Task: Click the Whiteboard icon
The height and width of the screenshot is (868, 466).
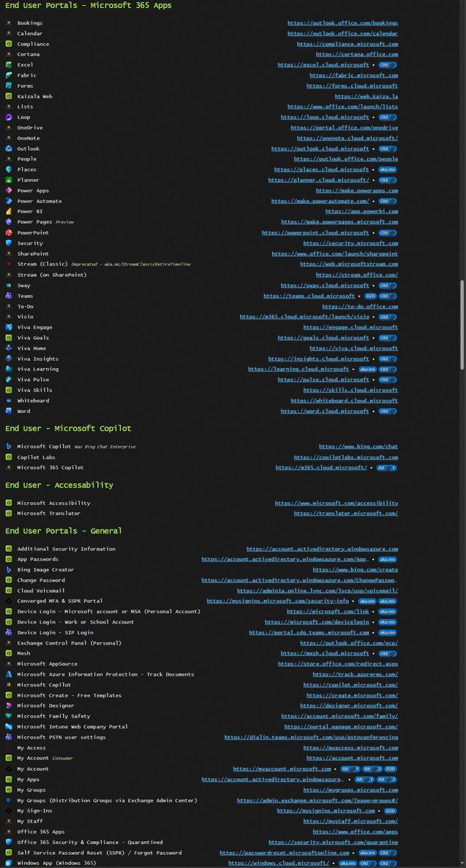Action: (9, 401)
